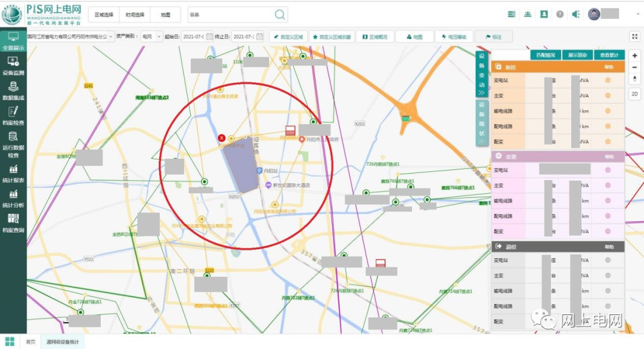The image size is (644, 349).
Task: Expand the 设备现状 side tab
Action: [x=481, y=123]
